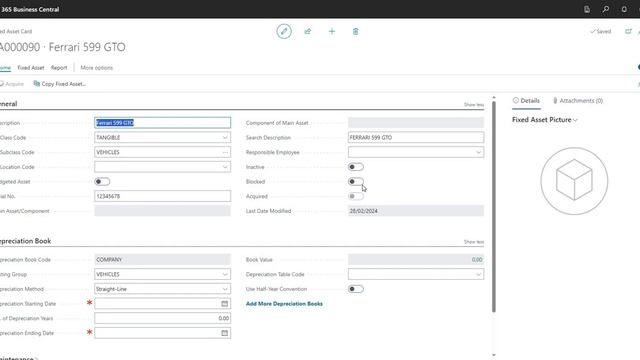Click the Depreciation Book section heading

(25, 241)
